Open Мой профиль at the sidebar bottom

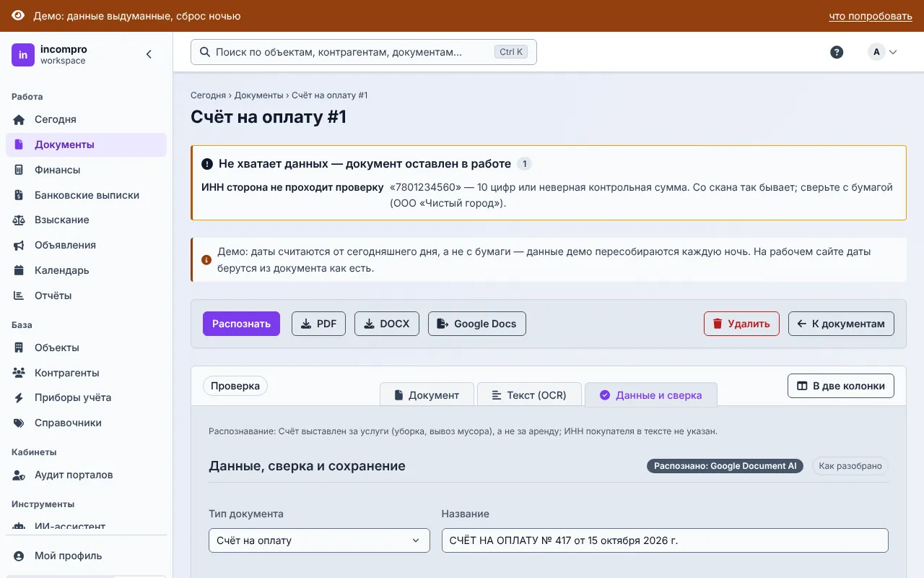(x=86, y=556)
